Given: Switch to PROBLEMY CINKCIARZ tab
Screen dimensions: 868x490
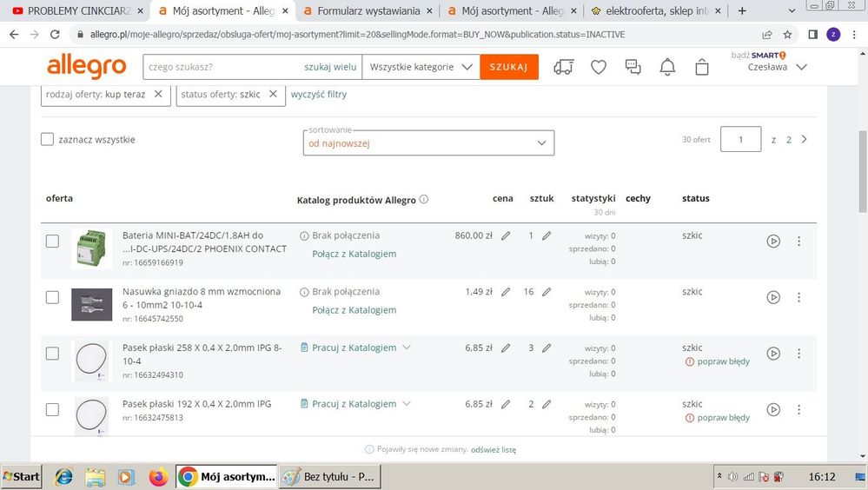Looking at the screenshot, I should click(x=77, y=10).
